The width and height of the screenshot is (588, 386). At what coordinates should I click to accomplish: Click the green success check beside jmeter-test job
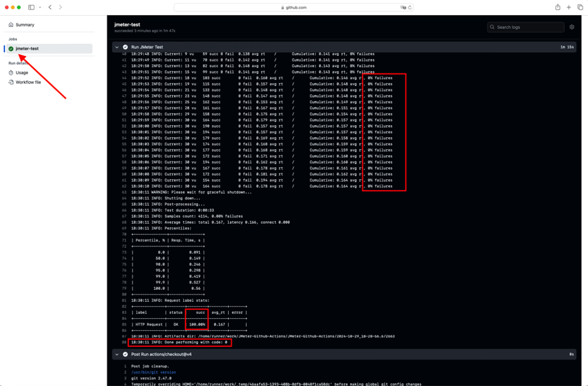click(x=11, y=49)
